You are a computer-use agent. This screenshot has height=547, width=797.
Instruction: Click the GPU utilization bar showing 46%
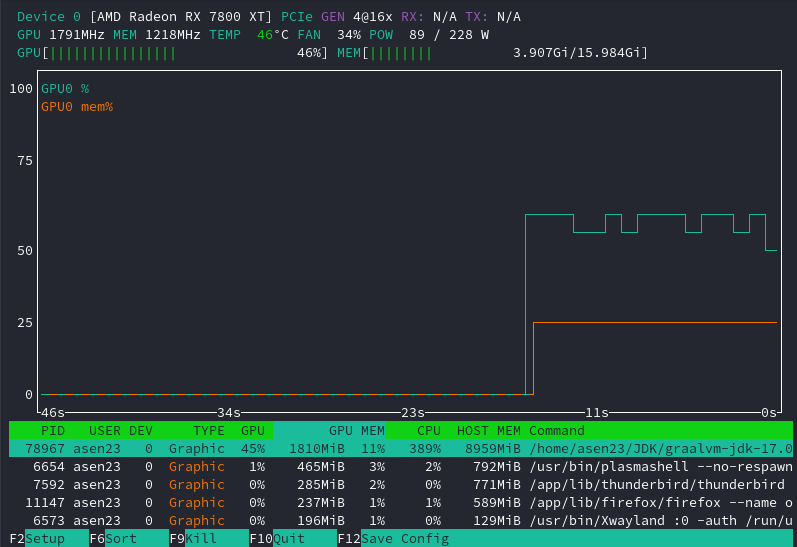pyautogui.click(x=173, y=53)
